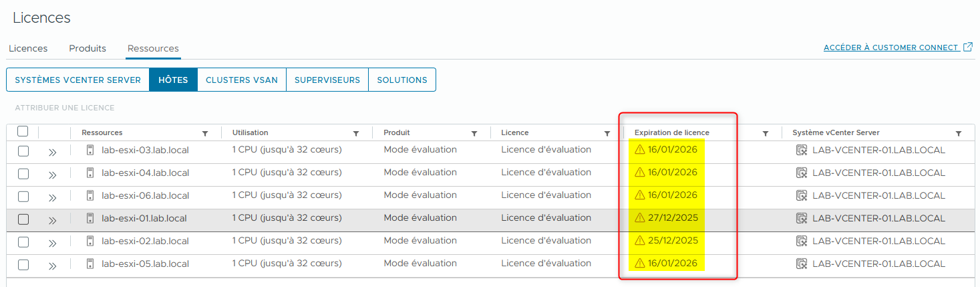Click filter icon for Système vCenter Server
Image resolution: width=980 pixels, height=287 pixels.
coord(959,133)
